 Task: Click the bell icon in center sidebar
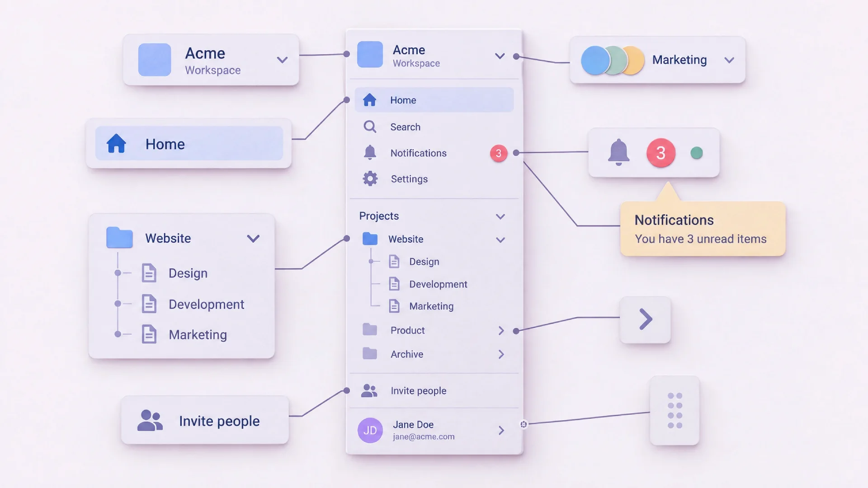click(370, 153)
